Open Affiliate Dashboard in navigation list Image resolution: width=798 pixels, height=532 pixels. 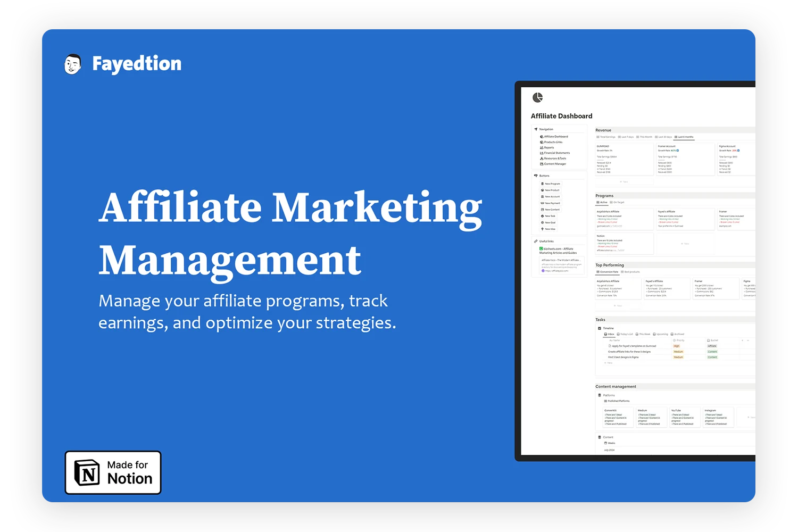pos(554,137)
